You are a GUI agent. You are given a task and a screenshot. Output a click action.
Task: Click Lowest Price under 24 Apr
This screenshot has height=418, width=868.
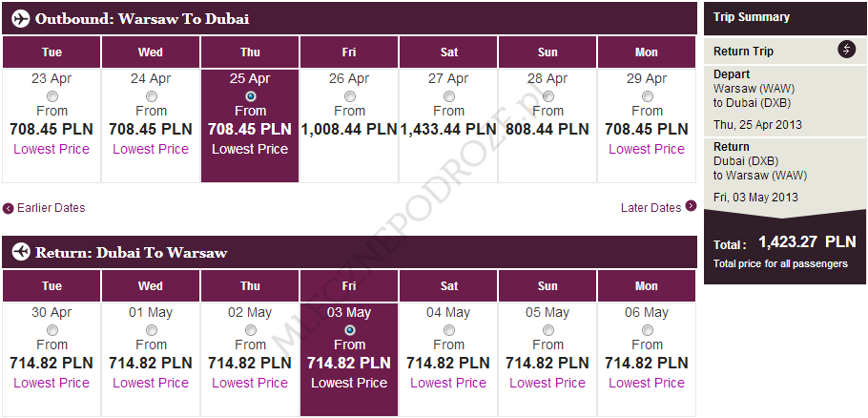click(x=151, y=149)
